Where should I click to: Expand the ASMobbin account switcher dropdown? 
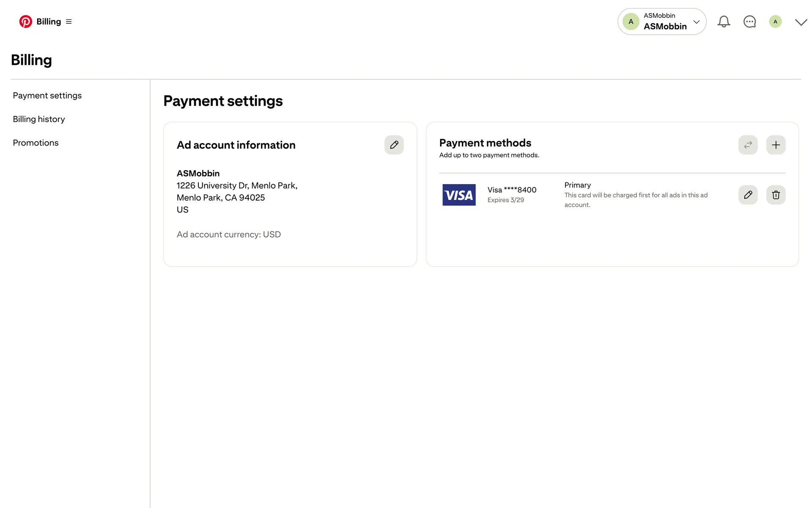click(696, 22)
